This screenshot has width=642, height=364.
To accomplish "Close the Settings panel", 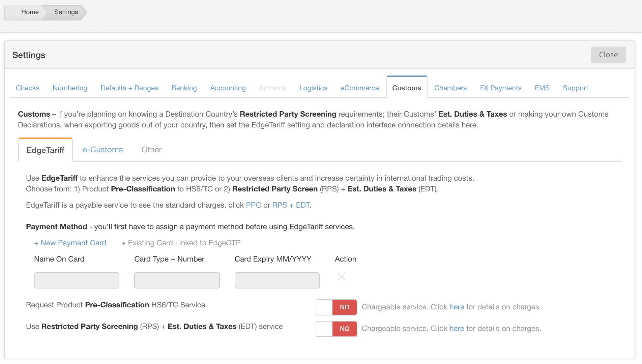I will (608, 55).
